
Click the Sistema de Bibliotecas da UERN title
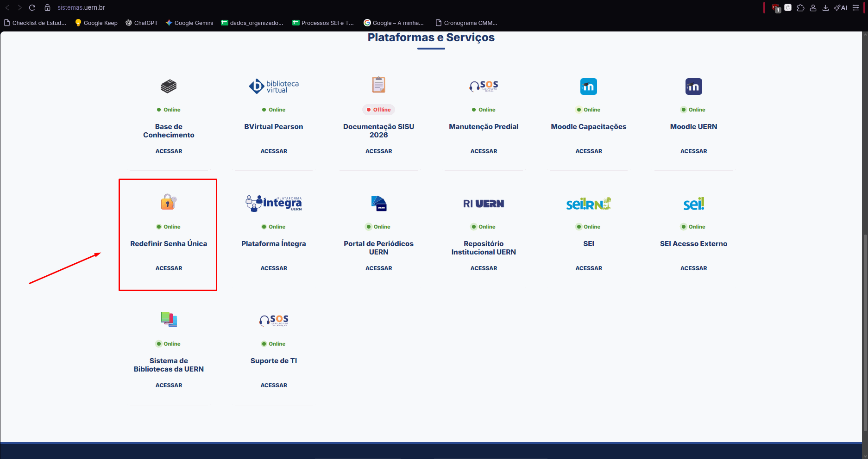[x=169, y=365]
